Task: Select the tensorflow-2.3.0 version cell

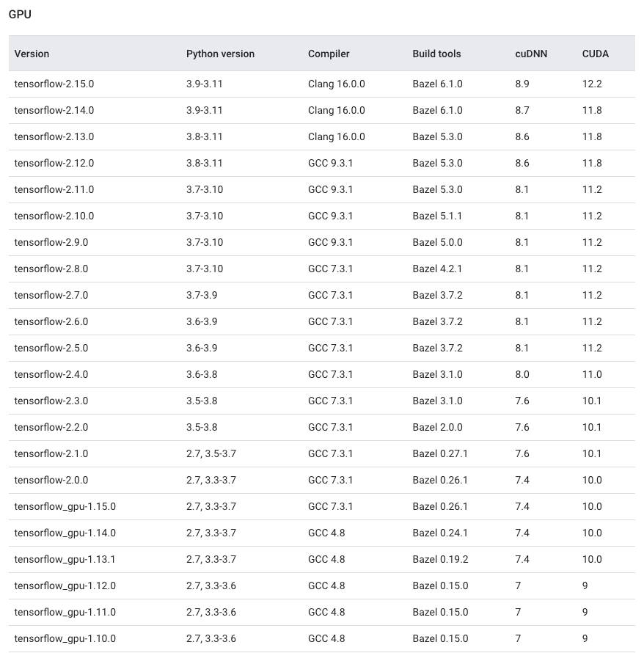Action: pyautogui.click(x=51, y=401)
